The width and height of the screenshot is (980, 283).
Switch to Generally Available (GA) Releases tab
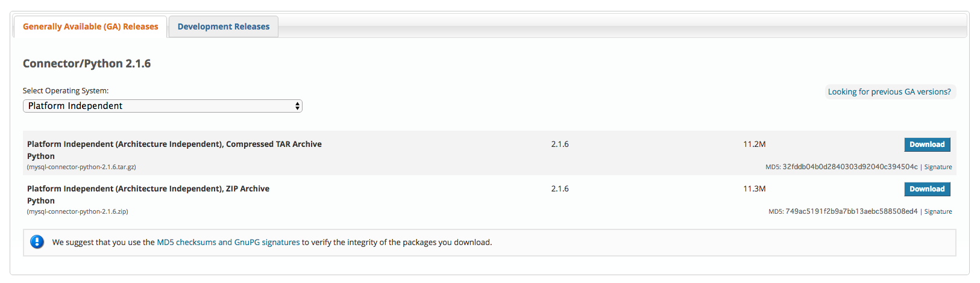tap(90, 26)
